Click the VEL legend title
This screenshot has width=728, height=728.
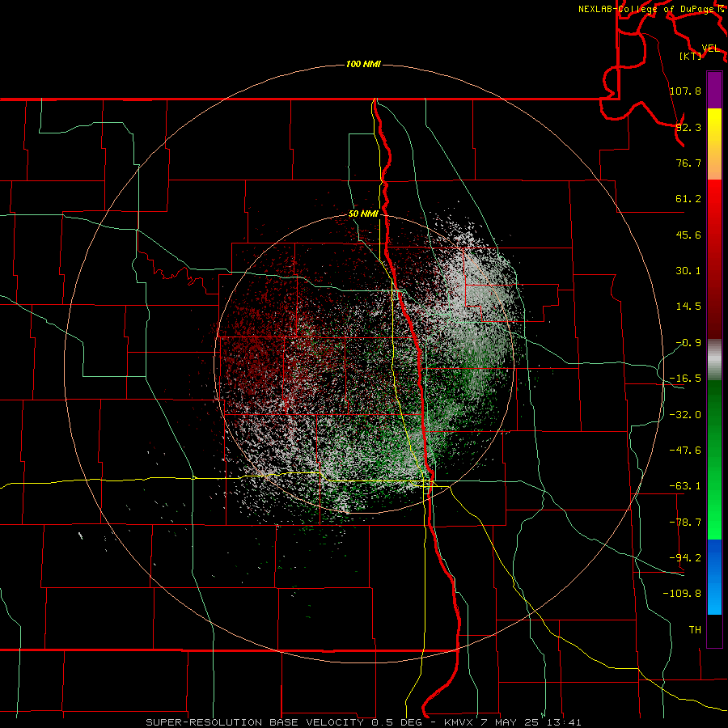click(x=711, y=49)
